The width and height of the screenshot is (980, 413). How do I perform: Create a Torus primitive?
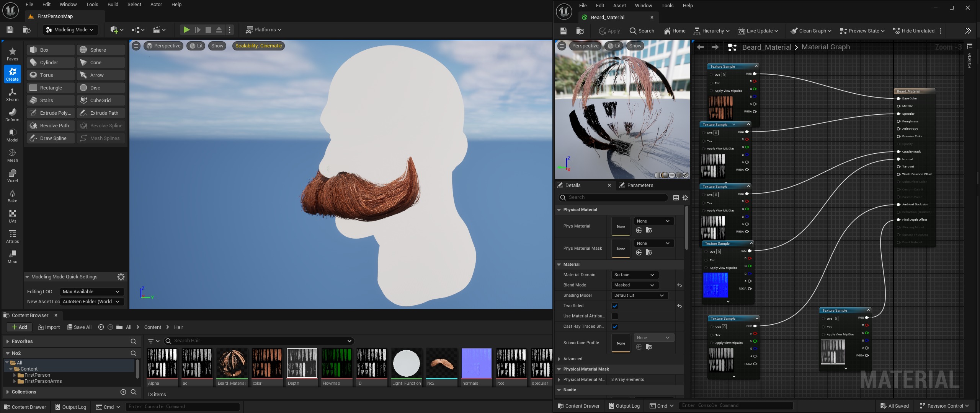pos(51,75)
